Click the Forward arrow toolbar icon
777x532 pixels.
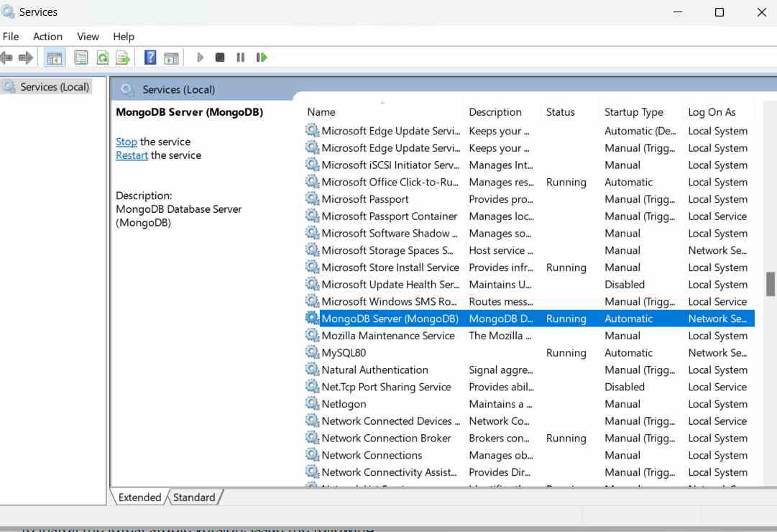(x=25, y=58)
